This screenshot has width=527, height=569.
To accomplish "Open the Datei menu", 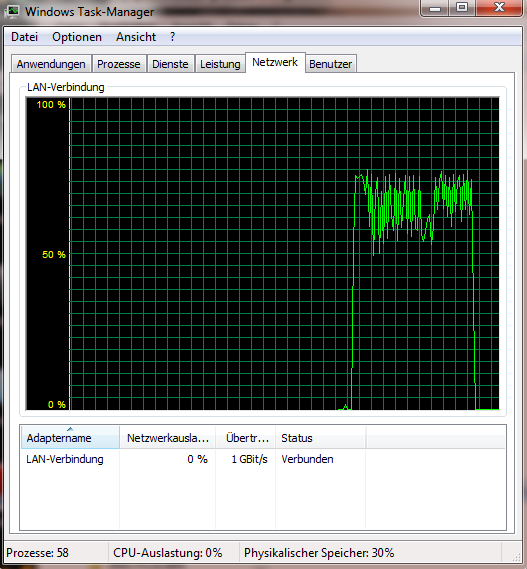I will (24, 37).
